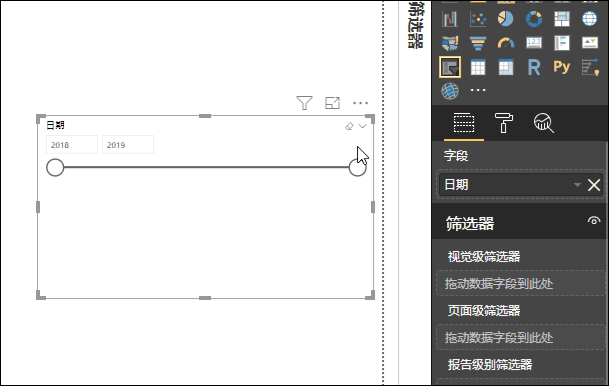This screenshot has height=386, width=609.
Task: Click the slicer end value box 2019
Action: 128,144
